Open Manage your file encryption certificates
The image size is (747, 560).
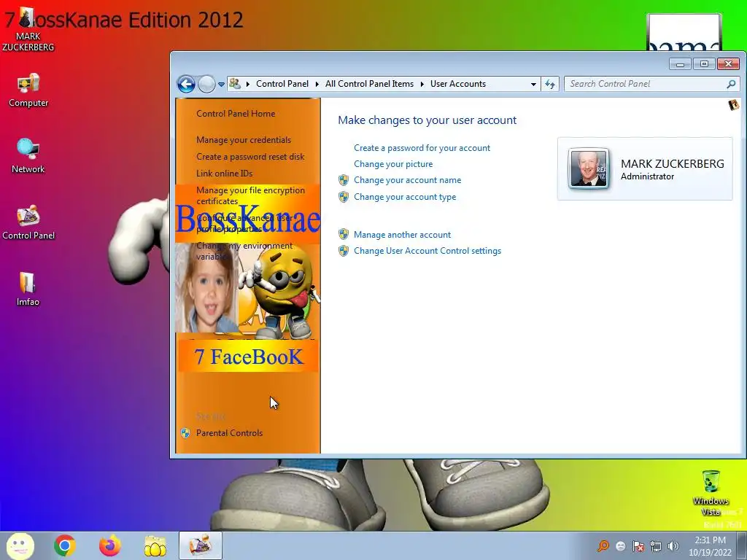pyautogui.click(x=251, y=195)
